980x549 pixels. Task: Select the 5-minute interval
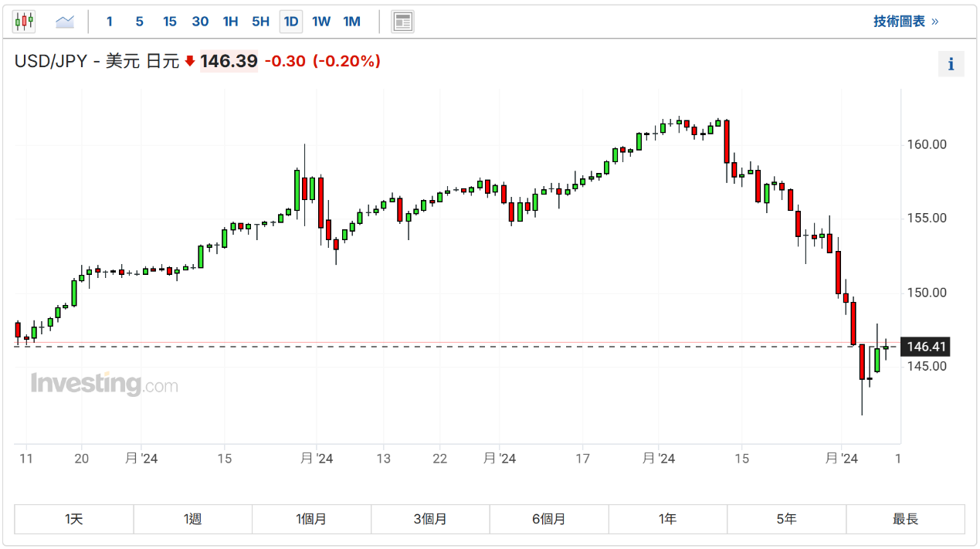[x=139, y=22]
